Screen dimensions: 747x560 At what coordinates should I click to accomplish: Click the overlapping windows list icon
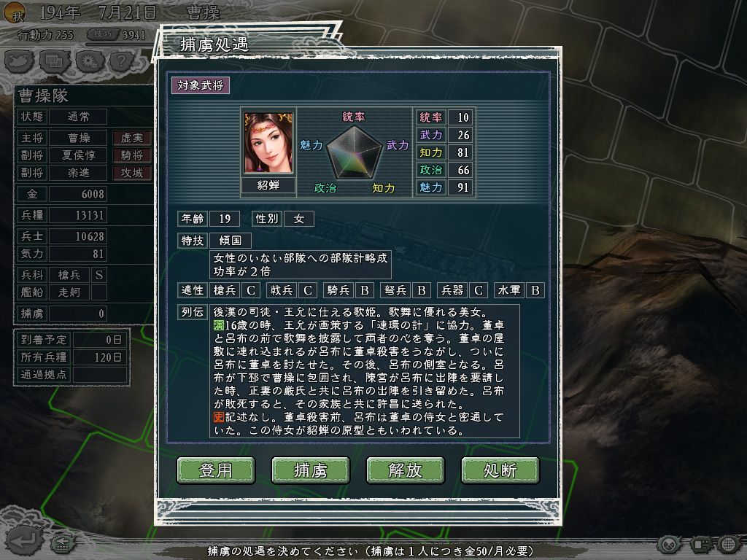[x=54, y=61]
